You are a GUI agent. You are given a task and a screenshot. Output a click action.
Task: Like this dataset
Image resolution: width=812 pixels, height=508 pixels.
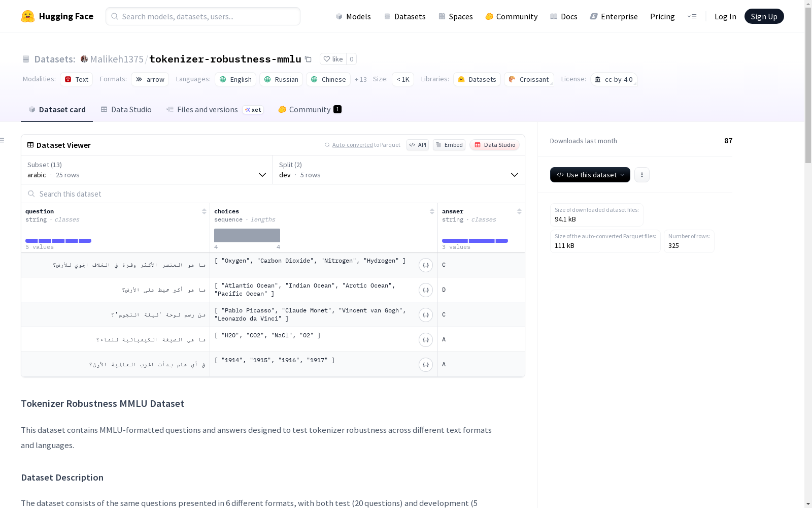[333, 59]
